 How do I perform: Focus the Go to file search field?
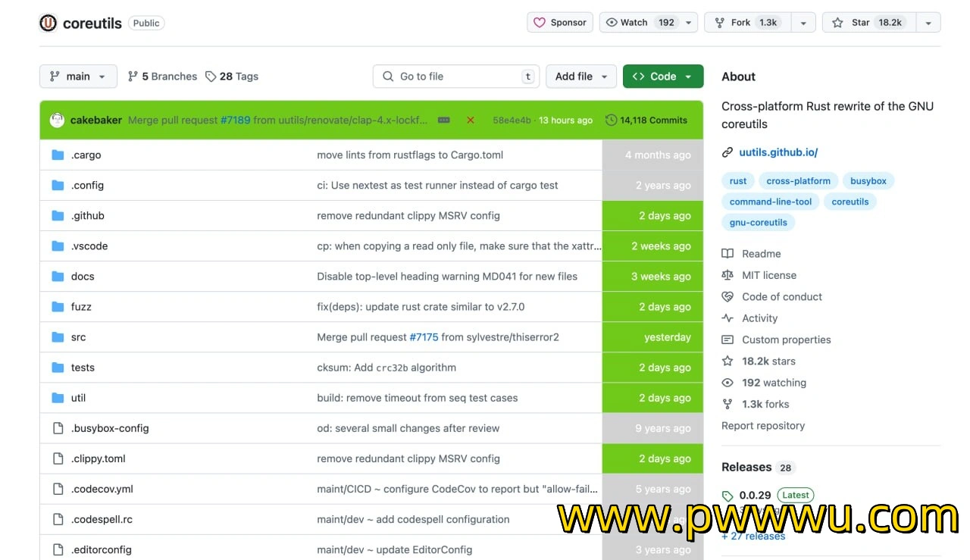point(456,77)
